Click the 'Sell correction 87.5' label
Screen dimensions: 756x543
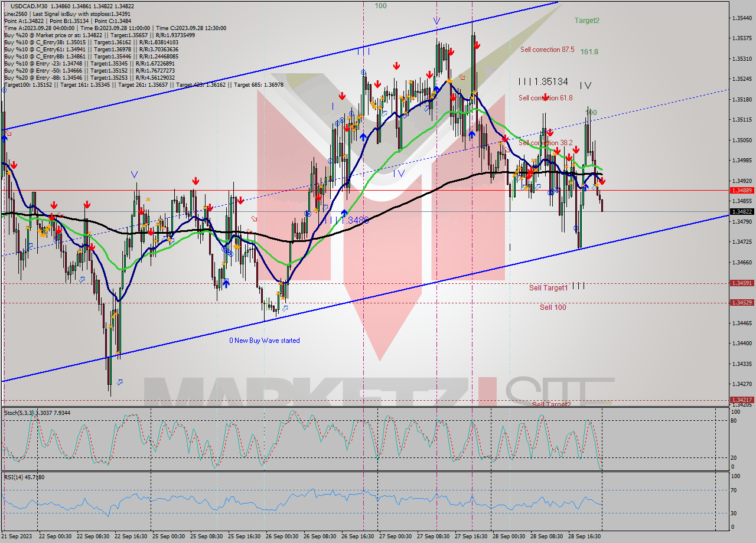[x=547, y=50]
